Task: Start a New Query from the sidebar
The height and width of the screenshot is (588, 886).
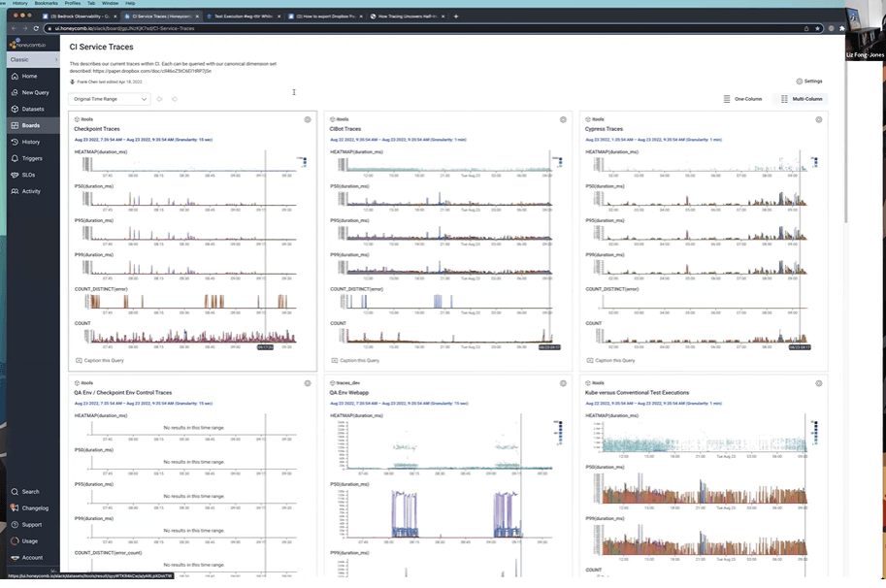Action: (35, 92)
